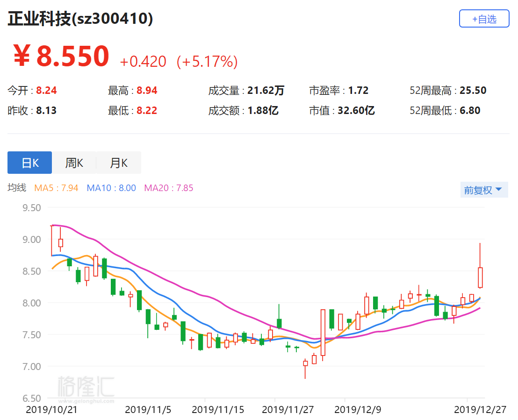The width and height of the screenshot is (518, 420).
Task: Click the stock title 正业科技(sz300410)
Action: coord(80,19)
